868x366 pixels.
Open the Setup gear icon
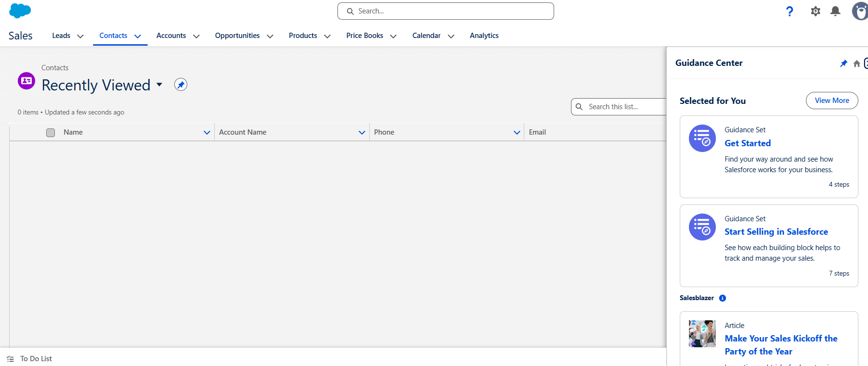(x=815, y=11)
